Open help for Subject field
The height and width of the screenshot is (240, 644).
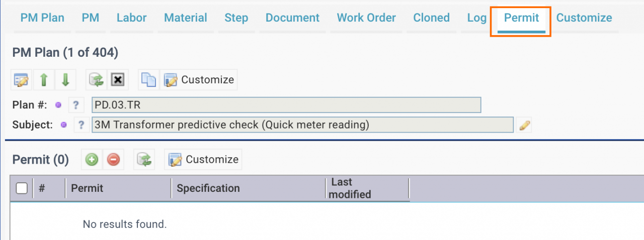[x=82, y=125]
